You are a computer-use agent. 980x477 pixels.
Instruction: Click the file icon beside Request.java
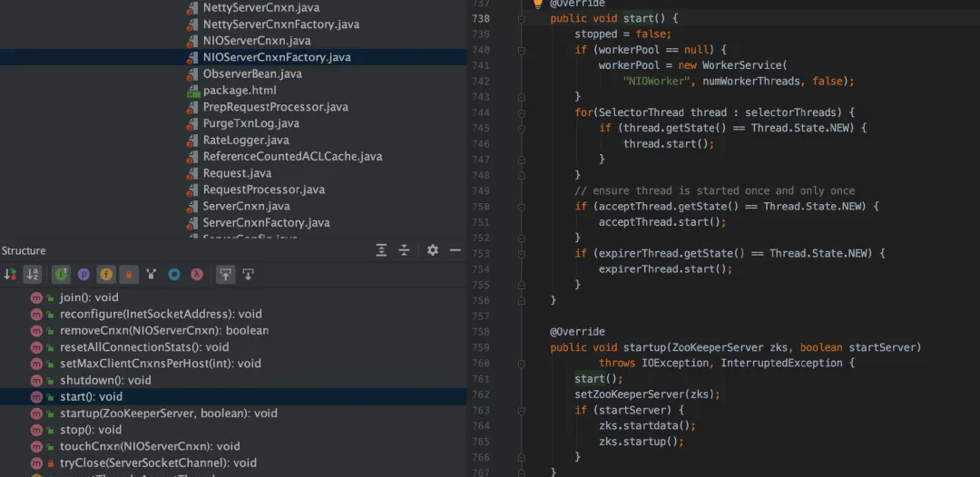pyautogui.click(x=192, y=173)
